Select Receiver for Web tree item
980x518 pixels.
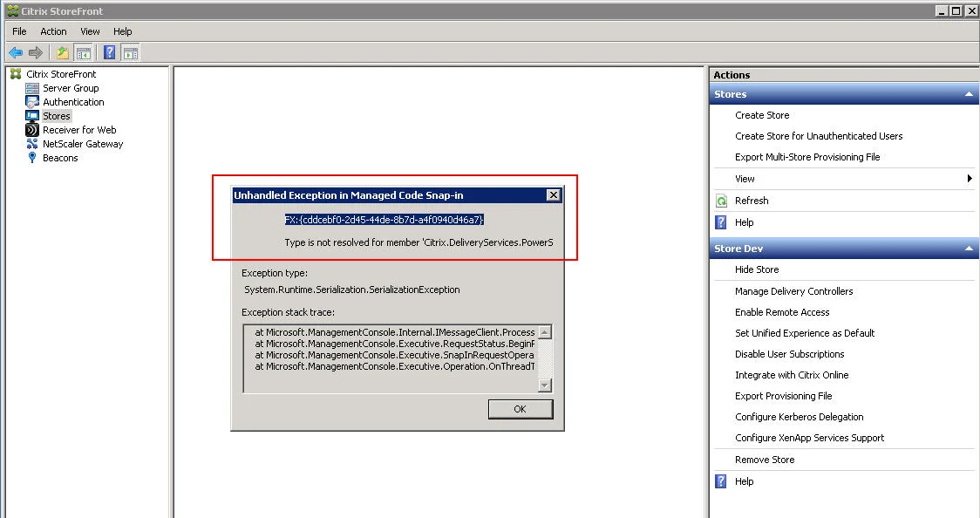[79, 130]
